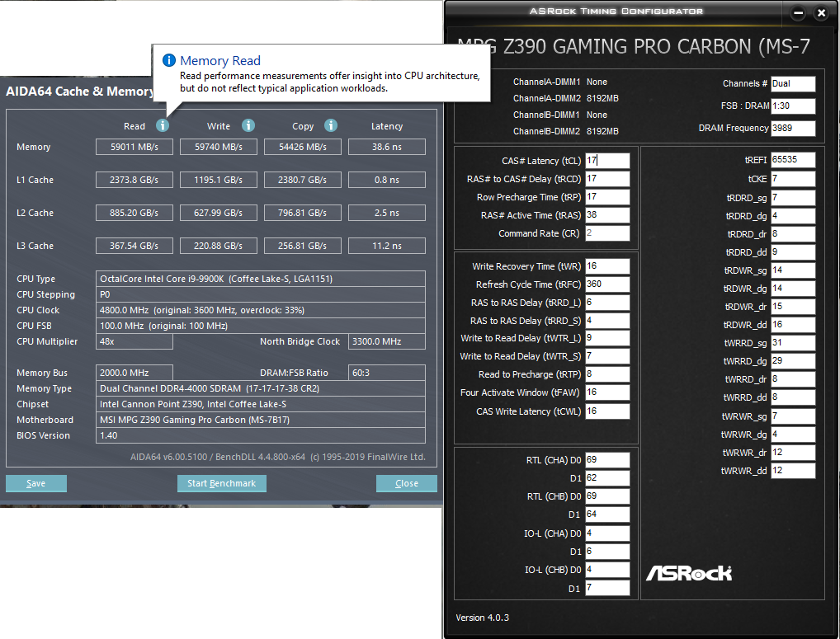Screen dimensions: 840x639
Task: Click the Memory Write value 59740 MB/s
Action: click(x=219, y=147)
